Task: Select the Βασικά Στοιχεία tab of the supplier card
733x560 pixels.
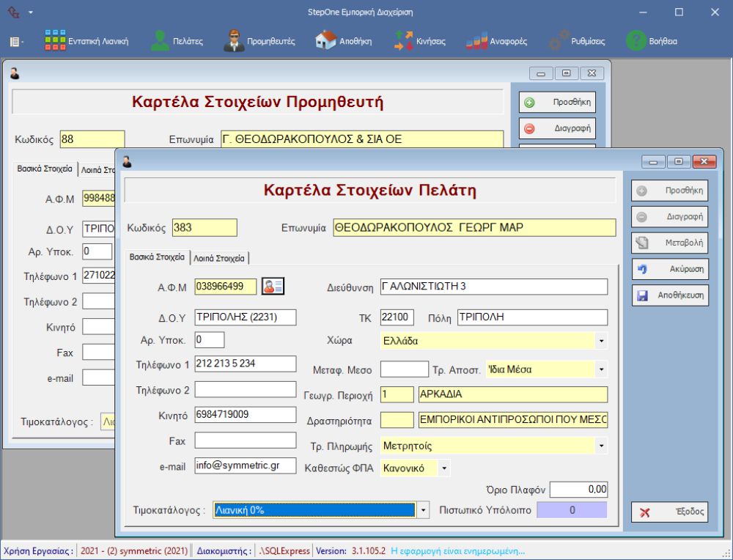Action: (x=45, y=169)
